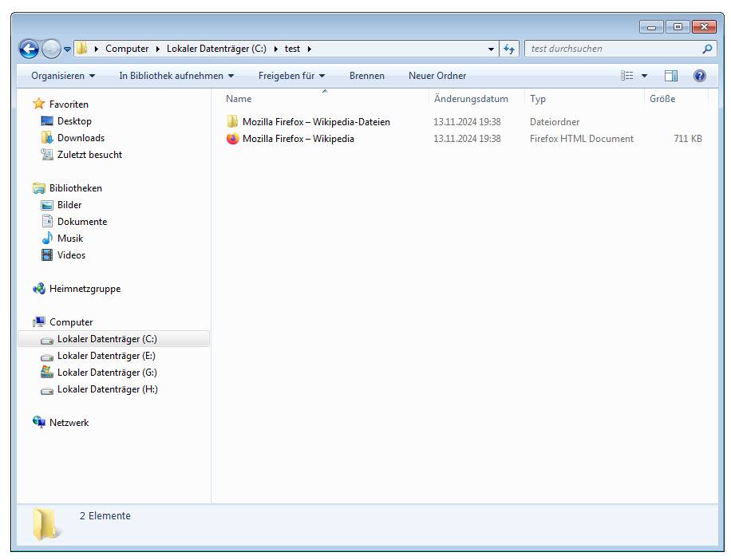Expand recent pages dropdown arrow
The width and height of the screenshot is (731, 560).
tap(67, 49)
